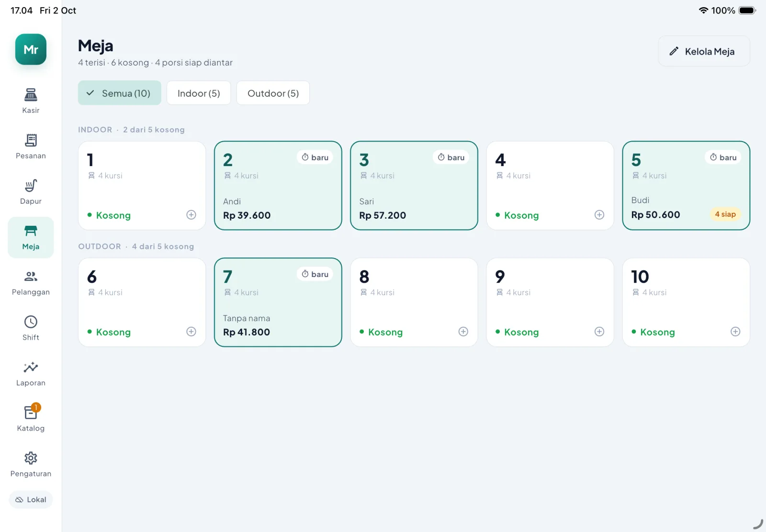Filter tables by Indoor (5)
This screenshot has height=532, width=766.
(199, 93)
